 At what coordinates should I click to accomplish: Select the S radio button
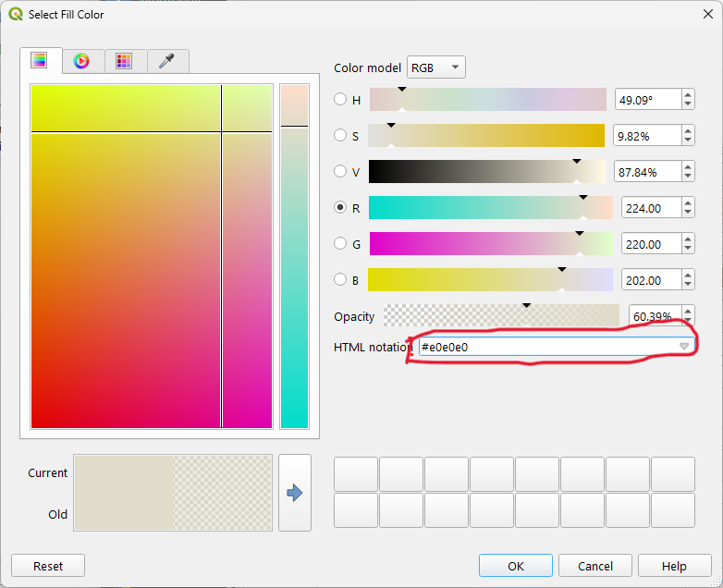tap(340, 135)
